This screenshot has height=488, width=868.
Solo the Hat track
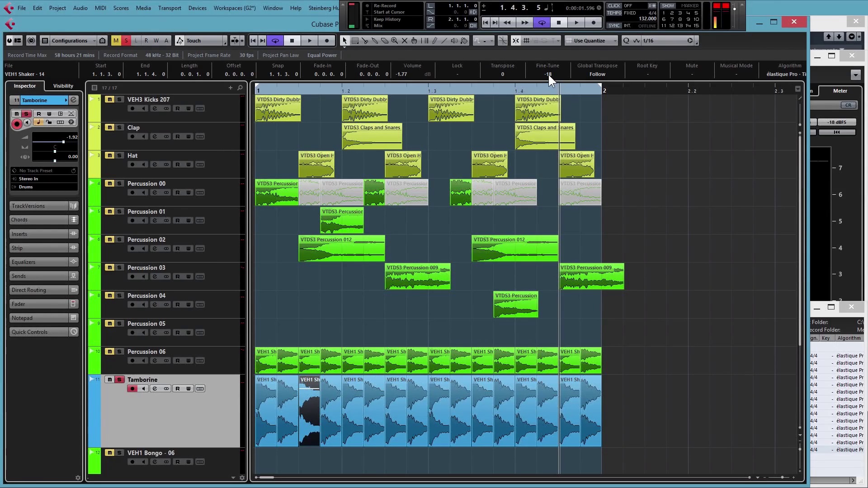tap(119, 155)
